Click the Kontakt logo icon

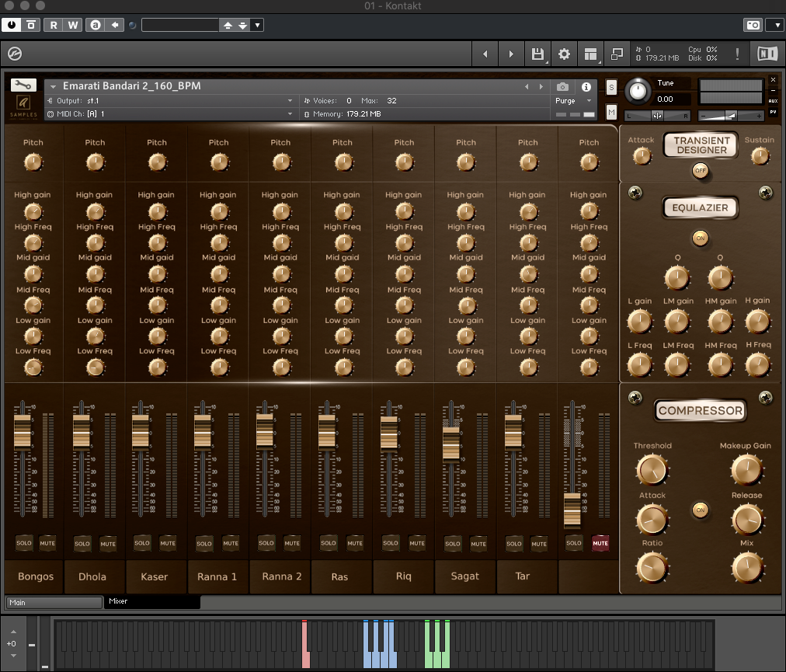(x=15, y=54)
